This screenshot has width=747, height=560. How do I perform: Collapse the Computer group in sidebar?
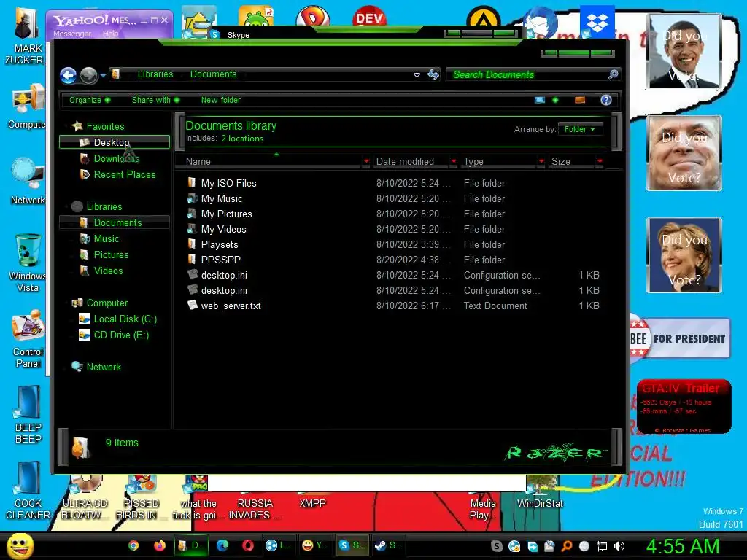(x=66, y=303)
